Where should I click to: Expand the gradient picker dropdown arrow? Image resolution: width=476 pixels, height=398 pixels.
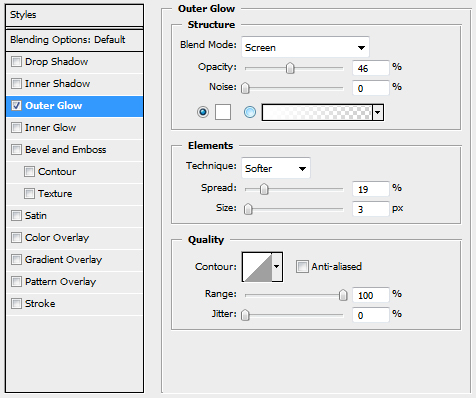point(378,112)
